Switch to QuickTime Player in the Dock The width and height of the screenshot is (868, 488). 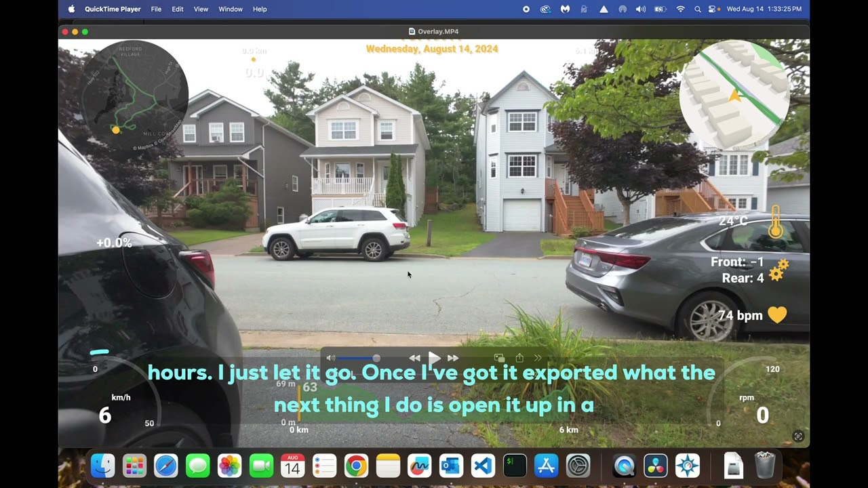624,466
